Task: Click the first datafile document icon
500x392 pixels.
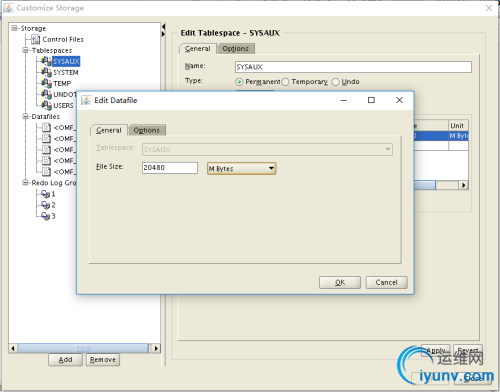Action: pyautogui.click(x=46, y=127)
